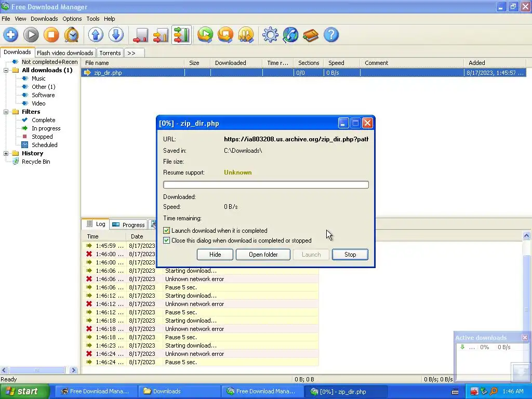Click the tree panel horizontal scrollbar left arrow

click(x=4, y=370)
